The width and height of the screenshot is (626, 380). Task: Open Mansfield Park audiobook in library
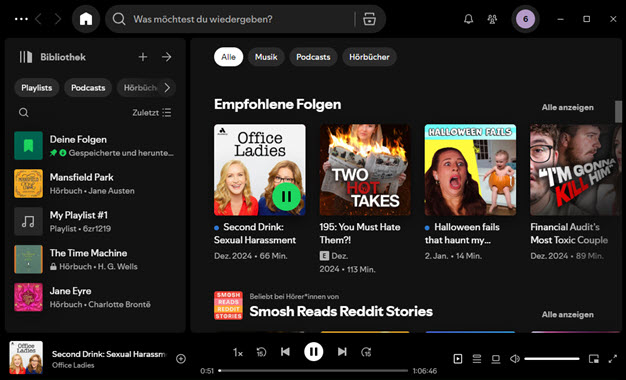click(x=95, y=184)
